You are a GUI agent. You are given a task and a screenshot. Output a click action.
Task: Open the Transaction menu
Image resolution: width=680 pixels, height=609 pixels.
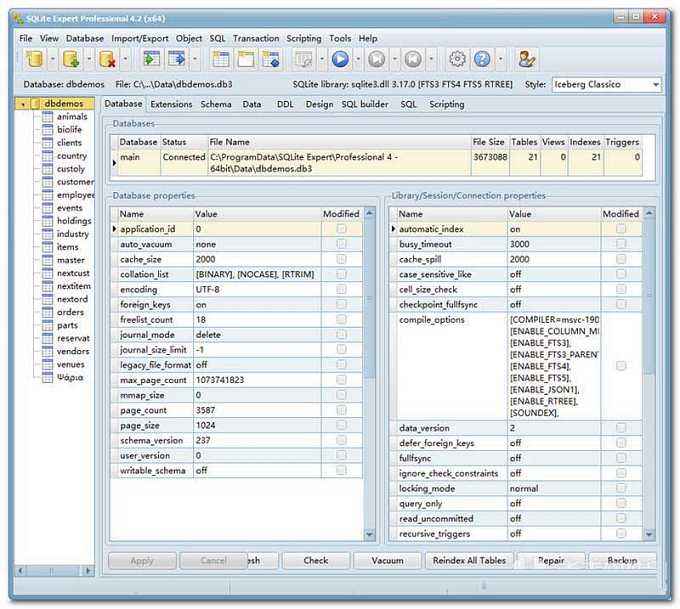[x=256, y=38]
